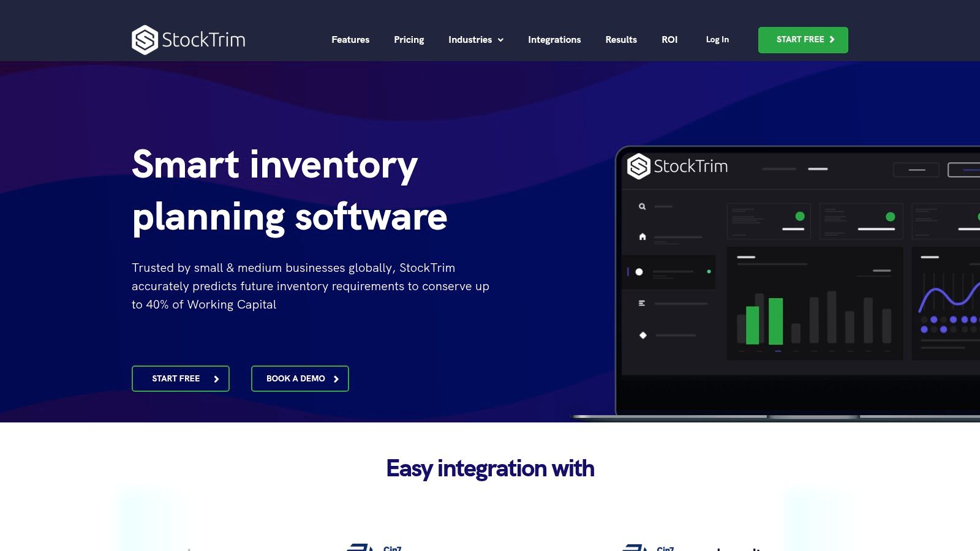Open the Features page
The width and height of the screenshot is (980, 551).
350,40
